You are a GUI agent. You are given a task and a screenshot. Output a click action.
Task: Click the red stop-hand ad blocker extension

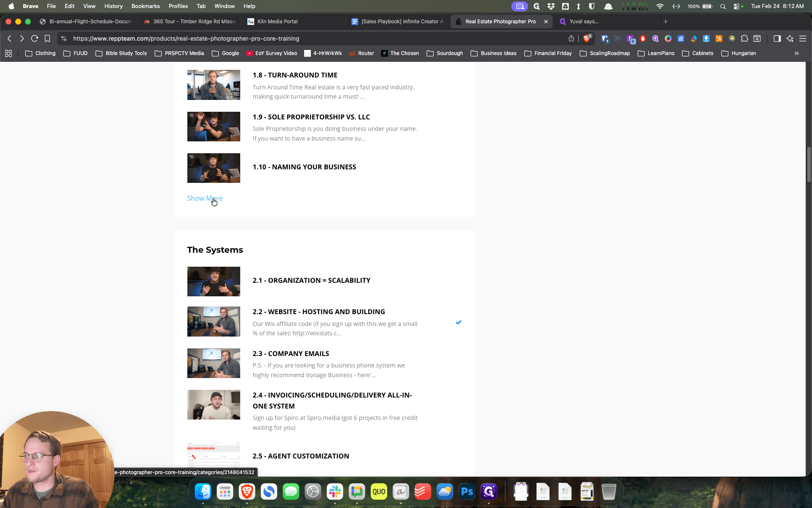click(643, 39)
